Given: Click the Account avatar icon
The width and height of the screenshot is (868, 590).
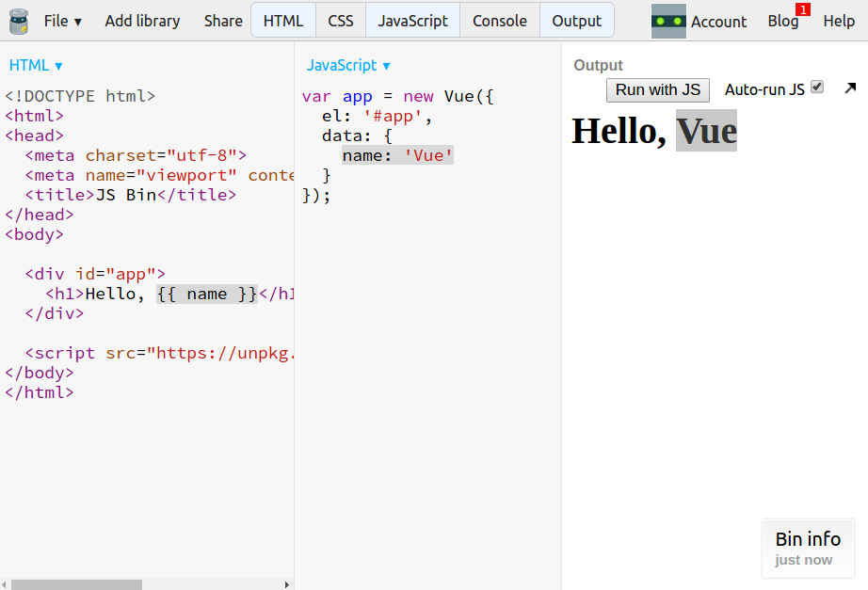Looking at the screenshot, I should click(668, 21).
